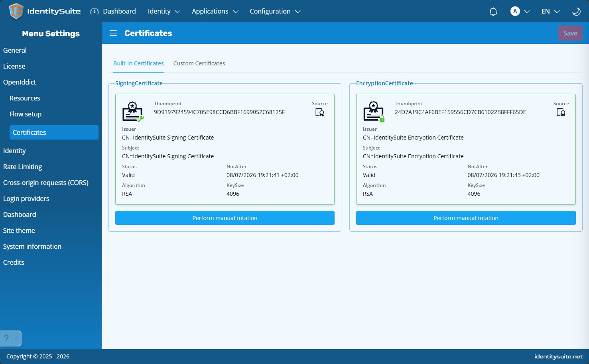Click the Dashboard gauge icon in navbar
The width and height of the screenshot is (589, 364).
[x=95, y=11]
